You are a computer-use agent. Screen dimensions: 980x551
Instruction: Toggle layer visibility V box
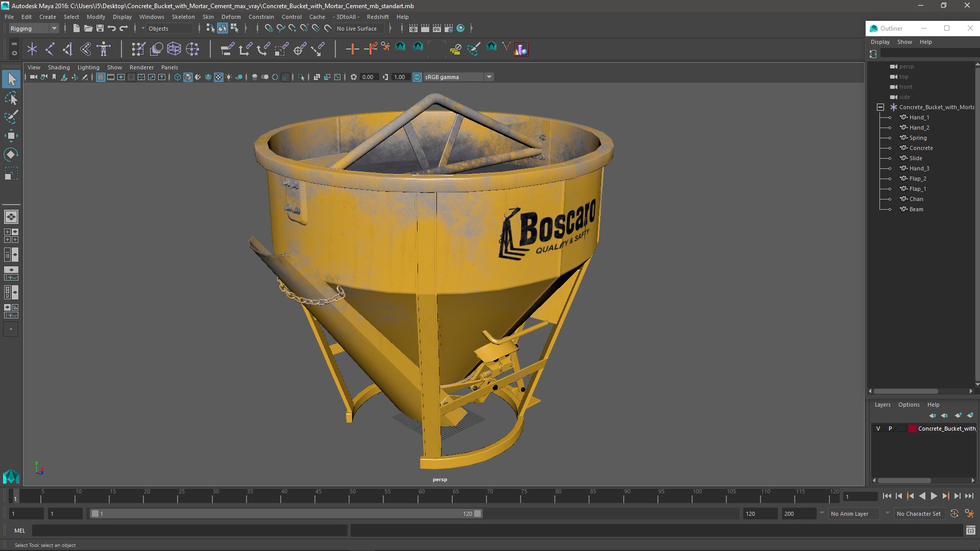tap(878, 429)
